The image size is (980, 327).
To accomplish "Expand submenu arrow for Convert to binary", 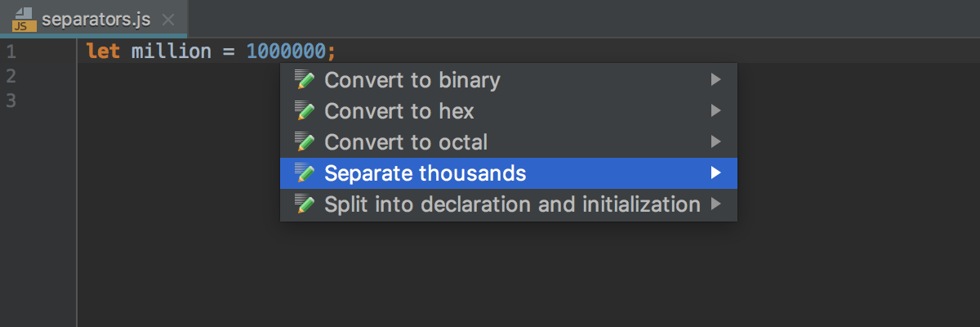I will tap(715, 79).
